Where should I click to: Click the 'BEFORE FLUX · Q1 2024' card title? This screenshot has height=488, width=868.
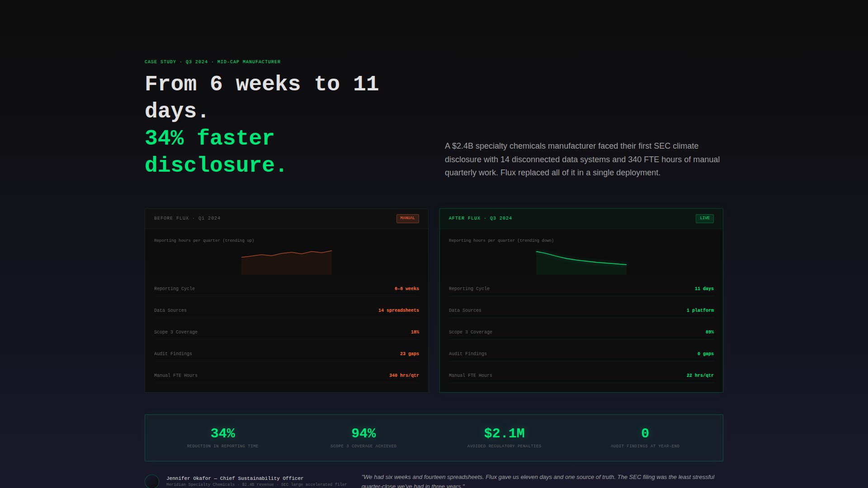(187, 218)
